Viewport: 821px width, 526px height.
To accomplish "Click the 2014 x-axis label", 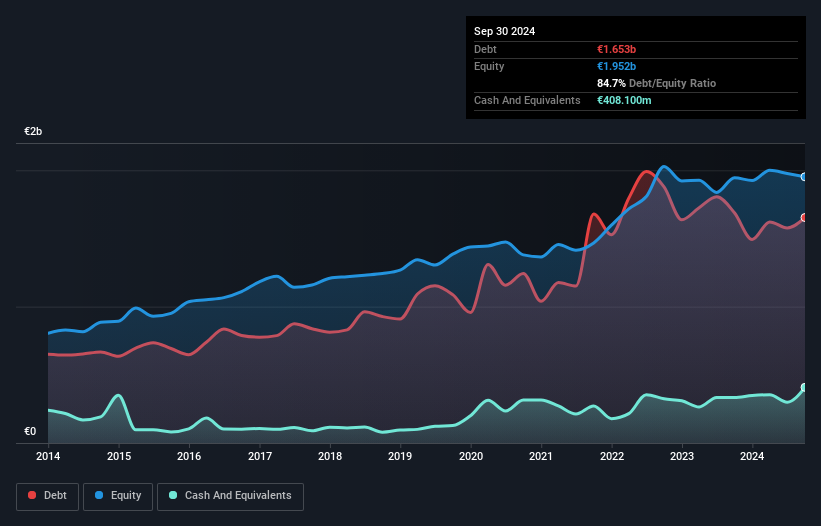I will (48, 456).
